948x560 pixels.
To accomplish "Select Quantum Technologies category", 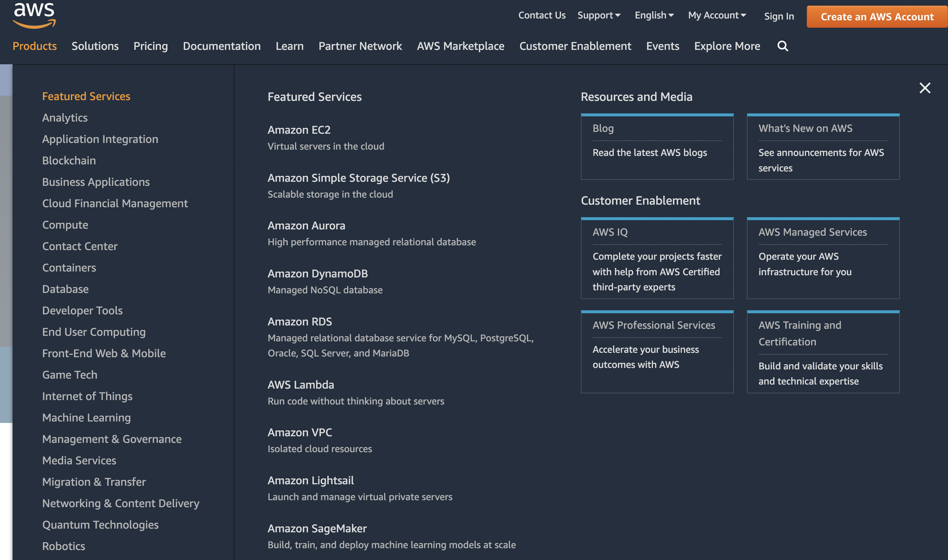I will click(x=100, y=525).
